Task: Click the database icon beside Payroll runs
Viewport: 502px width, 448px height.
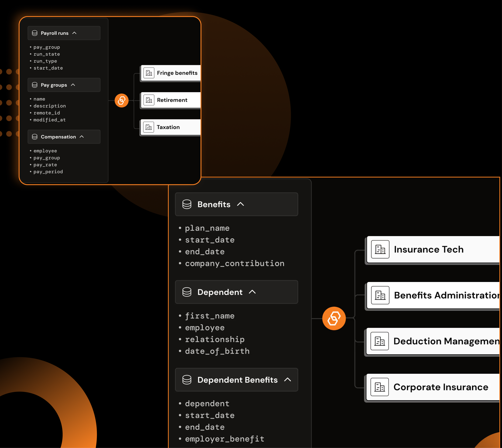Action: (35, 33)
